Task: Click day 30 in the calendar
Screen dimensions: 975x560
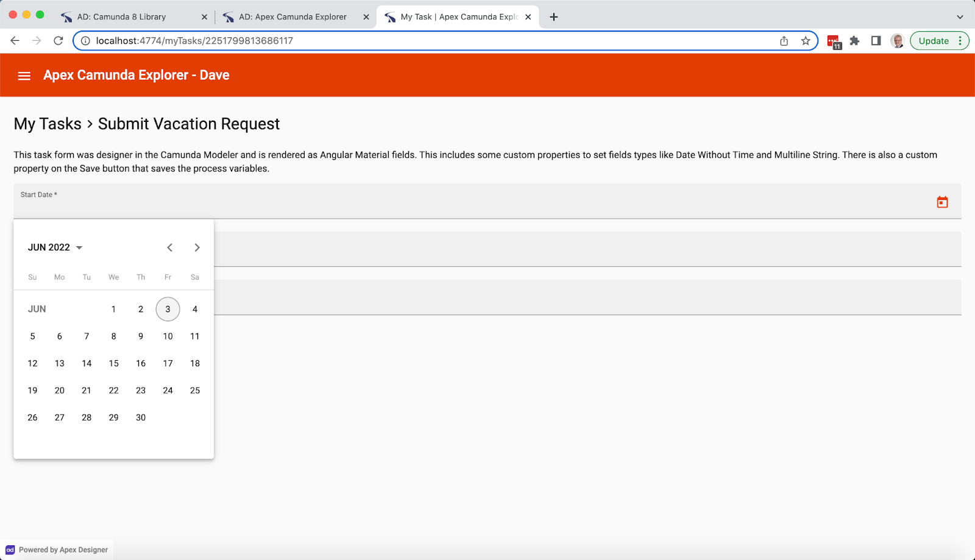Action: pyautogui.click(x=141, y=417)
